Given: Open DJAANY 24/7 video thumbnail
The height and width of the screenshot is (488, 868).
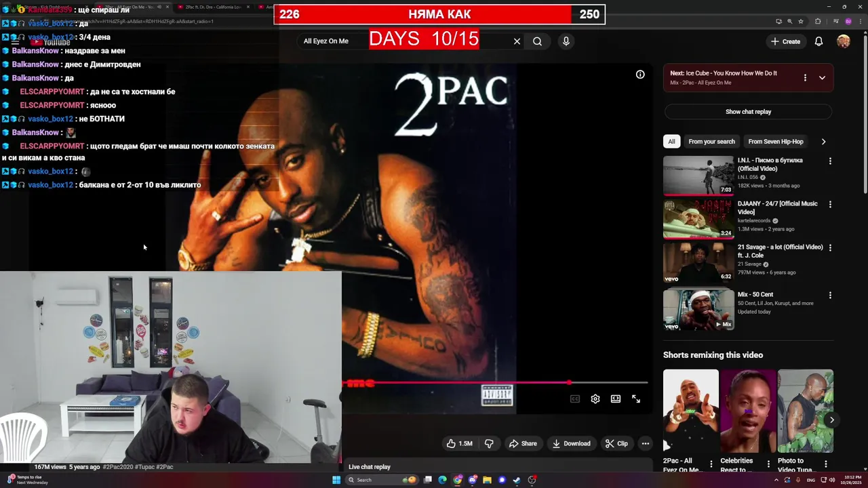Looking at the screenshot, I should [x=698, y=219].
